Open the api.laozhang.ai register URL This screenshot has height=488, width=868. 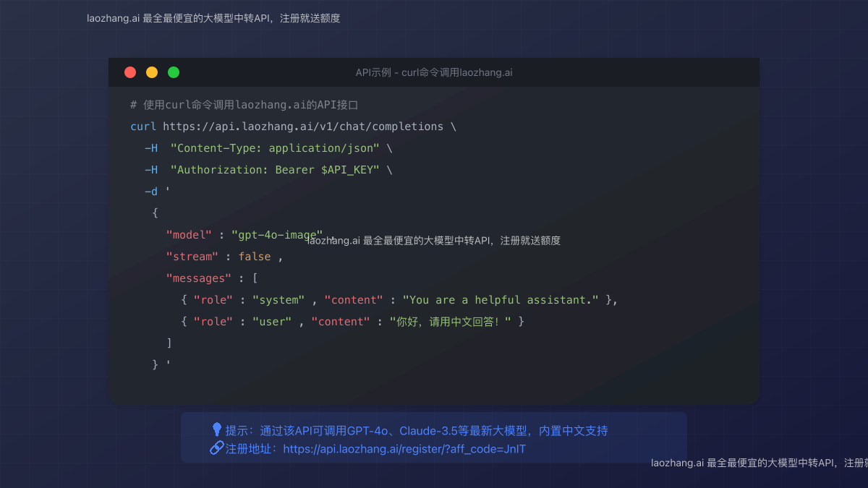point(404,449)
